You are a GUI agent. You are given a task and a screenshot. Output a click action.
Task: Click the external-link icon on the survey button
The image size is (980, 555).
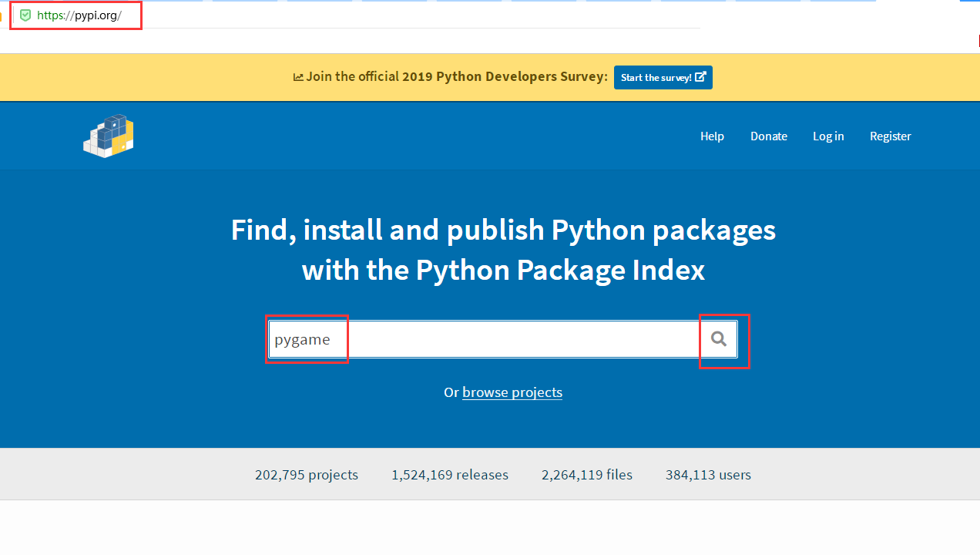[x=701, y=76]
